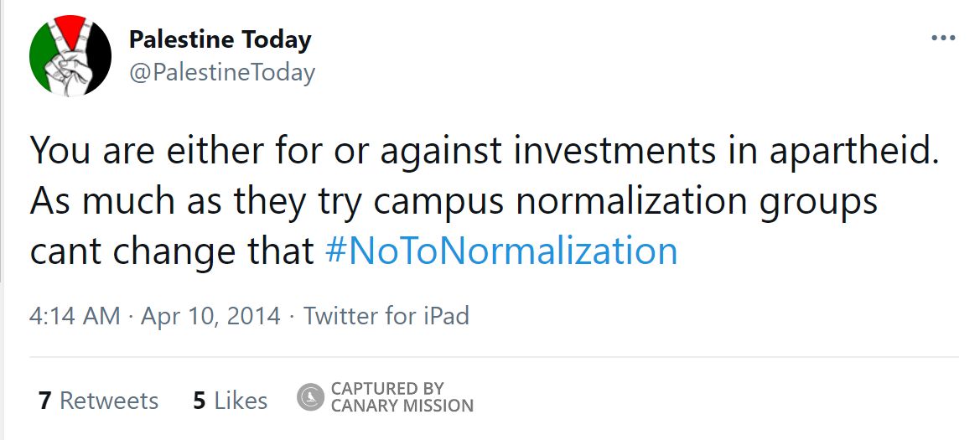Open the tweet's three-dot more options menu

coord(943,39)
